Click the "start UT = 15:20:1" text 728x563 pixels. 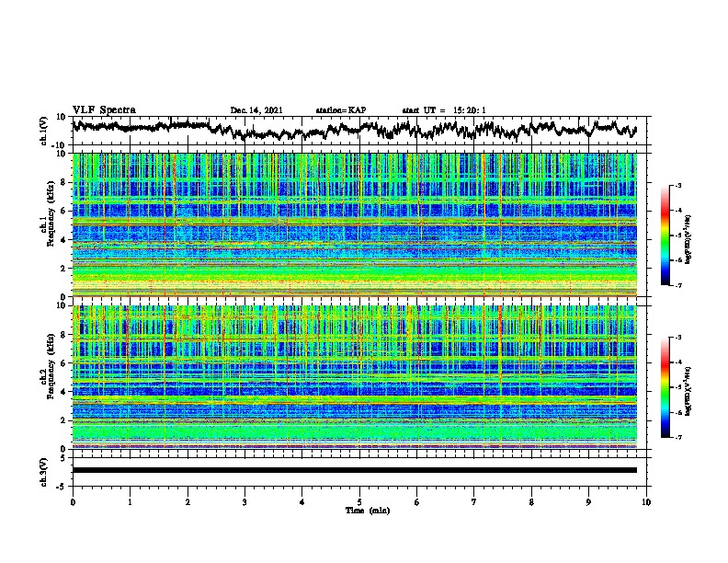(x=444, y=110)
